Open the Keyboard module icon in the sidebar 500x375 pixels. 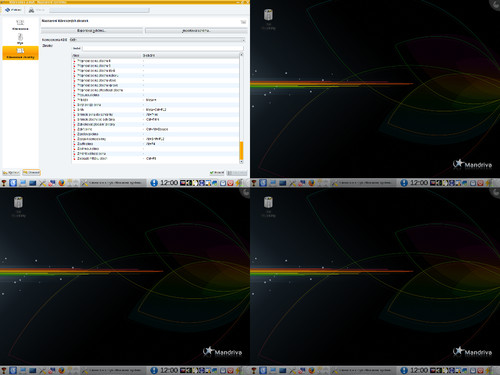[x=20, y=24]
